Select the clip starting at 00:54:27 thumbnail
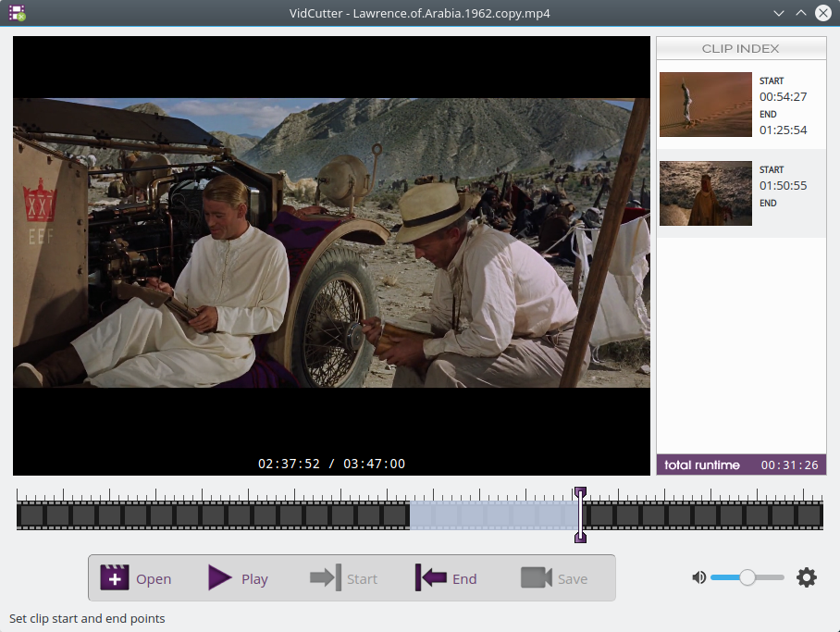Image resolution: width=840 pixels, height=632 pixels. [706, 105]
